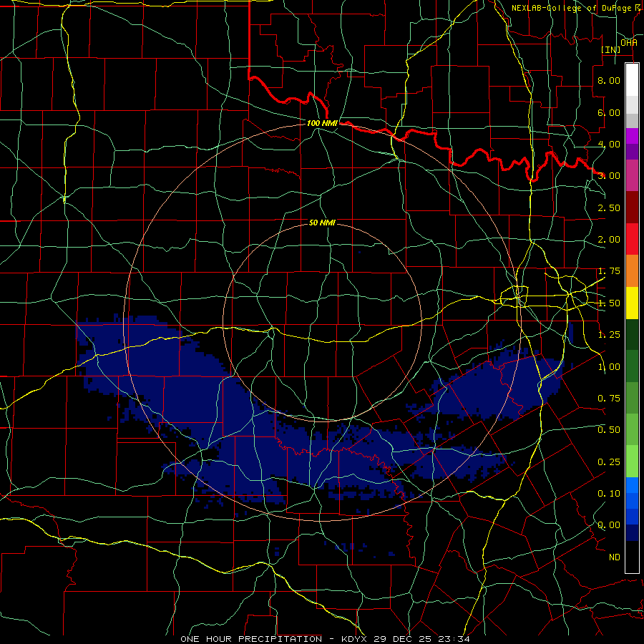644x644 pixels.
Task: Select the yellow legend swatch near 1.50
Action: pyautogui.click(x=632, y=303)
